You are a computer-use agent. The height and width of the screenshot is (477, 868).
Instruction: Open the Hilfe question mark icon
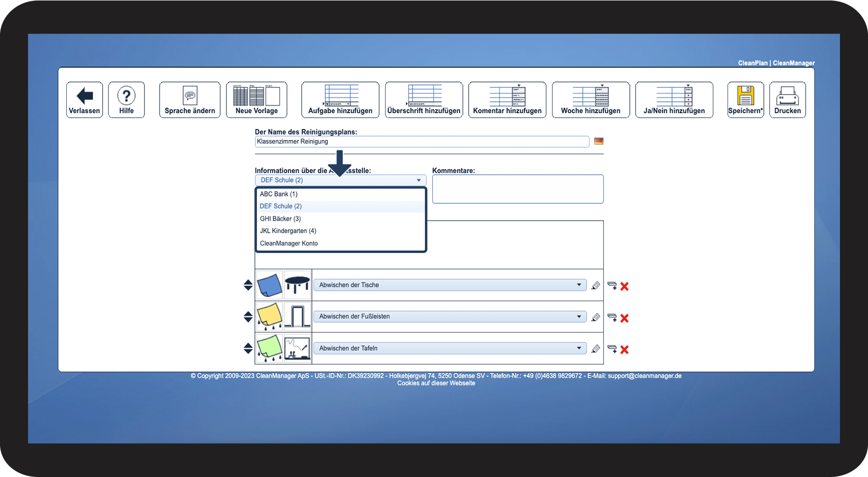tap(126, 94)
